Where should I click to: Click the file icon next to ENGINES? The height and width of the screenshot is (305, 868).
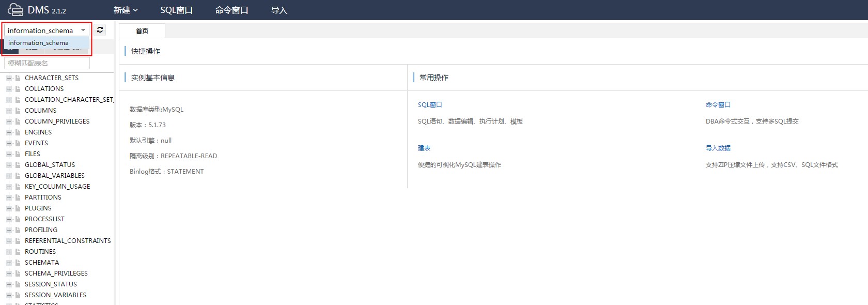pyautogui.click(x=18, y=132)
